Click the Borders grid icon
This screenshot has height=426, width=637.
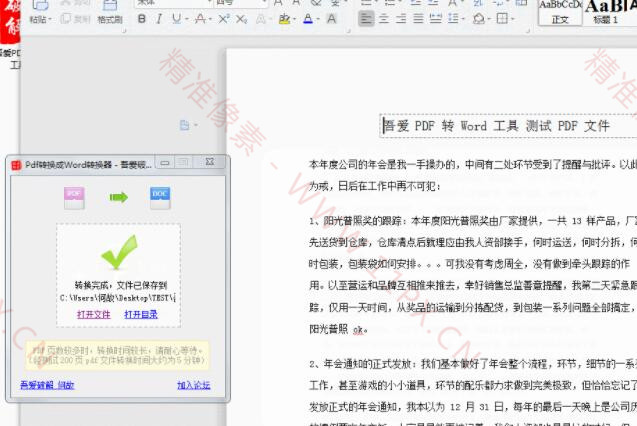[503, 19]
